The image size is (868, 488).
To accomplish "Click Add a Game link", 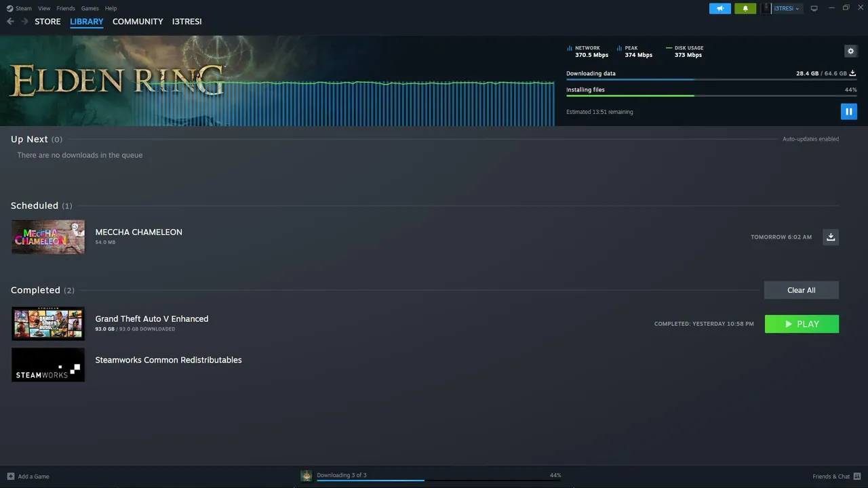I will 34,476.
